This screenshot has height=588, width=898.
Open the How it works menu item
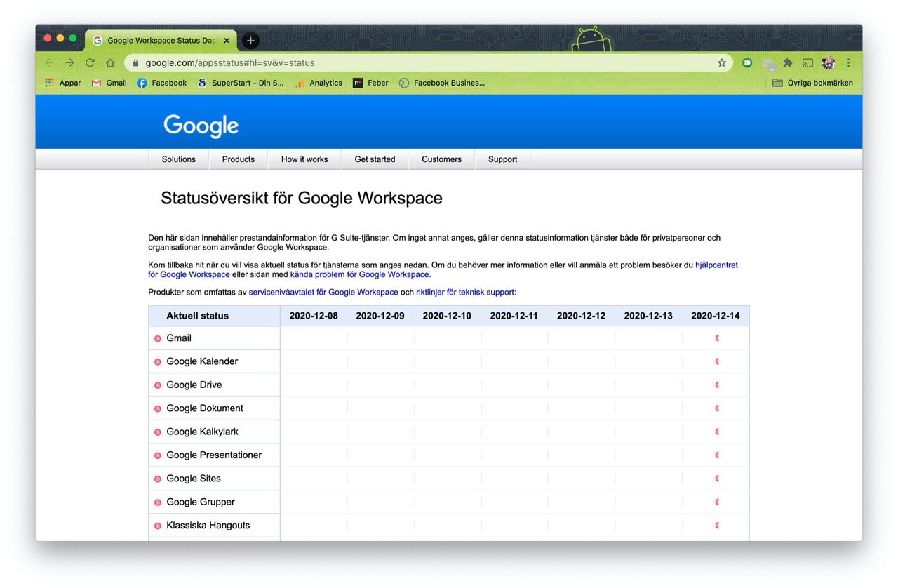304,159
